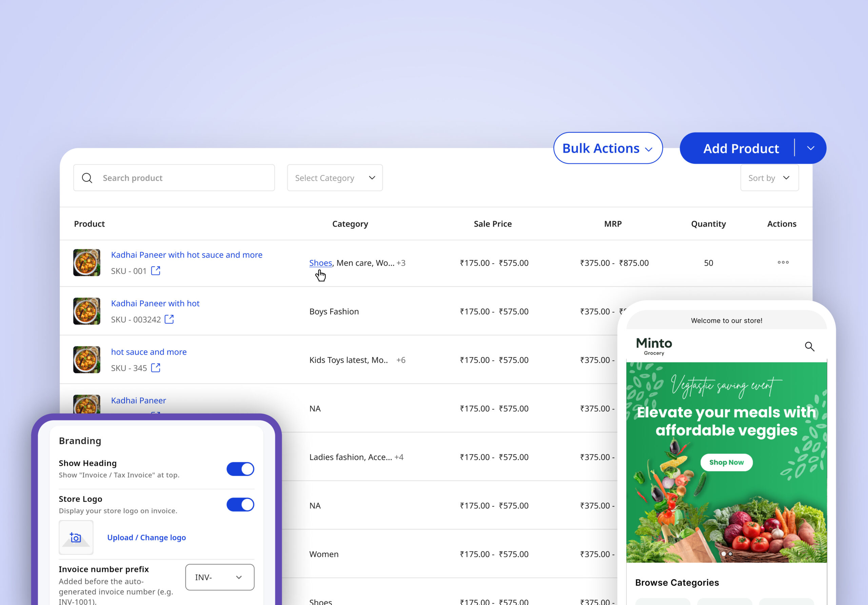The width and height of the screenshot is (868, 605).
Task: Open the Bulk Actions menu
Action: (608, 148)
